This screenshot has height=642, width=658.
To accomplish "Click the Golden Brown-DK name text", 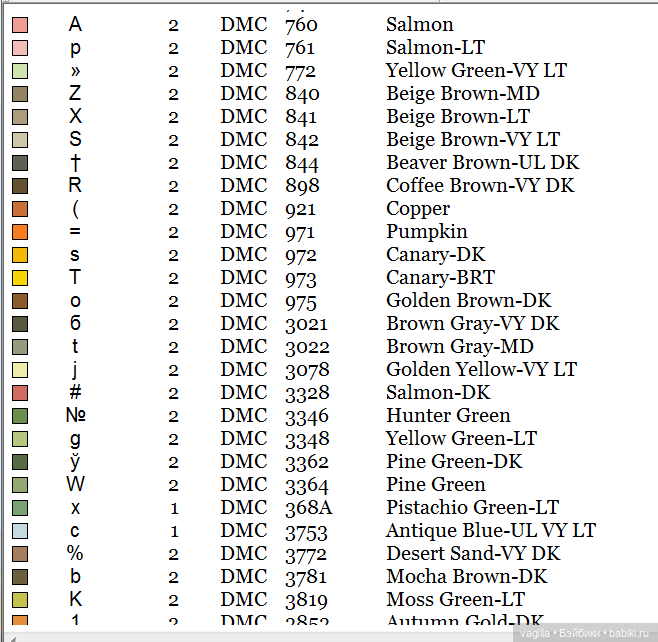I will [468, 301].
